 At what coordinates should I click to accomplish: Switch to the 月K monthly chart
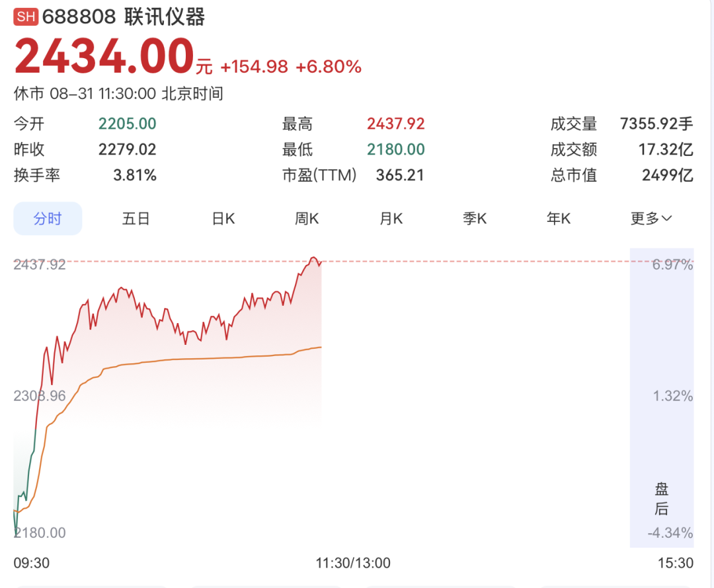[391, 219]
